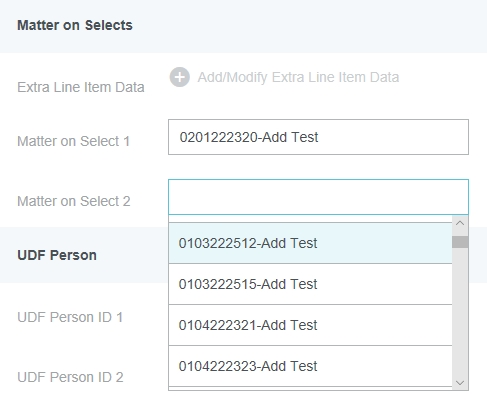
Task: Click the scrollbar track below the thumb
Action: [460, 312]
